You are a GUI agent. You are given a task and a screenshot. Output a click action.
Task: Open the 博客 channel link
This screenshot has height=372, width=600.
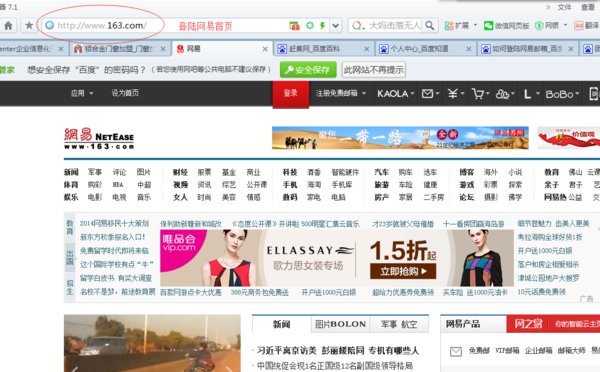pyautogui.click(x=466, y=172)
